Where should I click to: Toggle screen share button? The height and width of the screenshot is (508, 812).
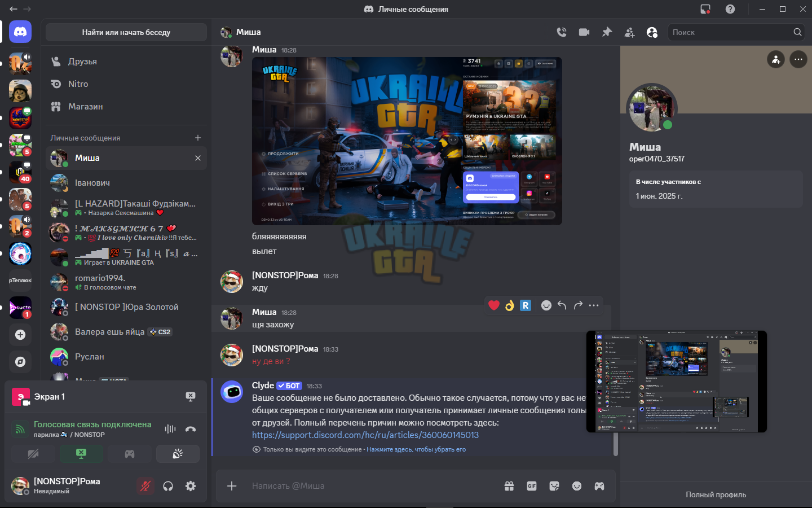point(81,454)
